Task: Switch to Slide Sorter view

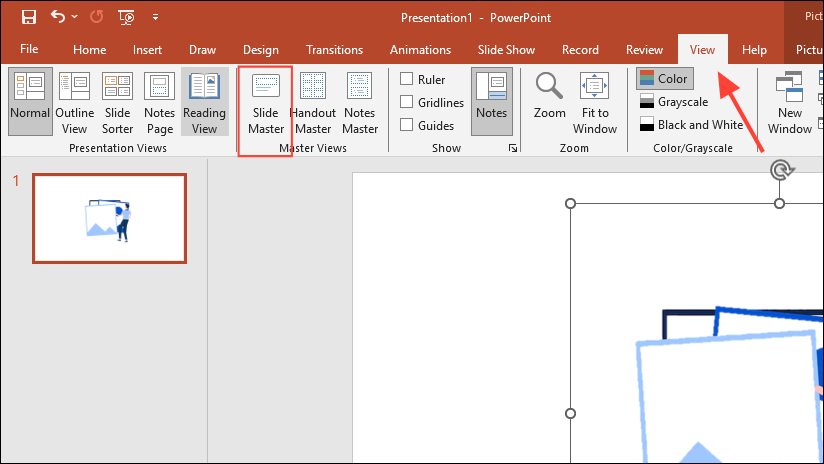Action: 117,101
